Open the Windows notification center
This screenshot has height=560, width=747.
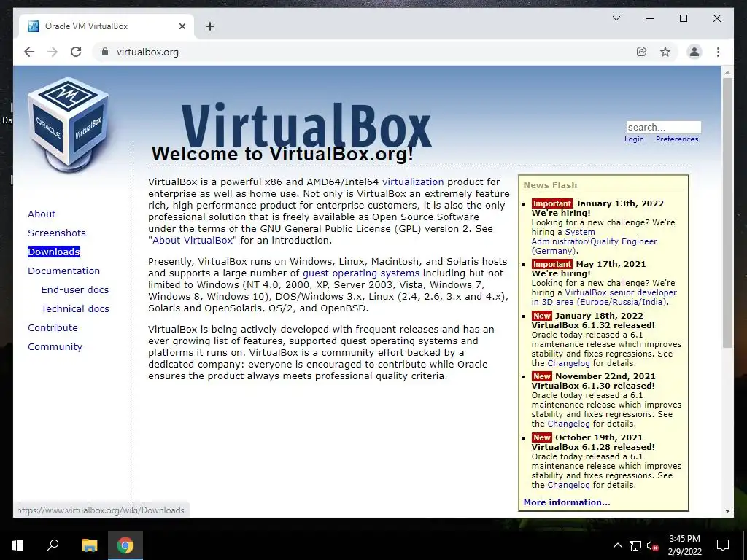723,545
